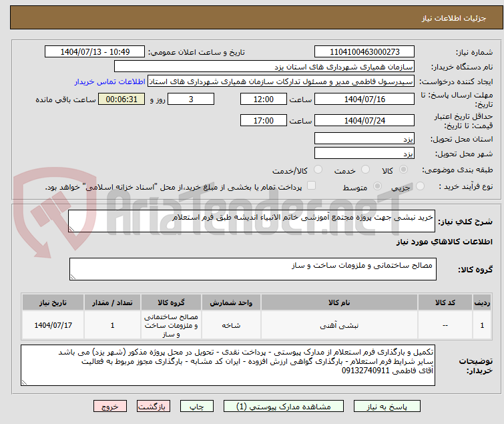Click the اطلاعات کالاهای مورد نیاز heading
The image size is (504, 424).
point(444,242)
